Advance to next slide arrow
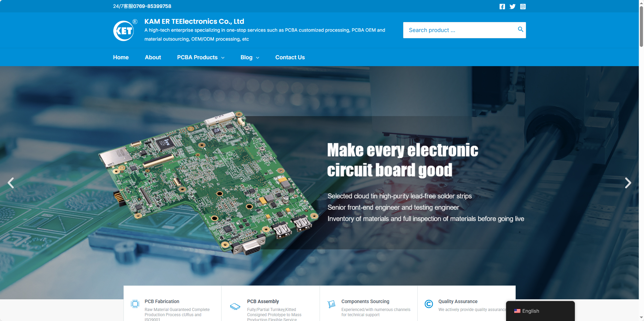This screenshot has width=644, height=321. tap(628, 183)
